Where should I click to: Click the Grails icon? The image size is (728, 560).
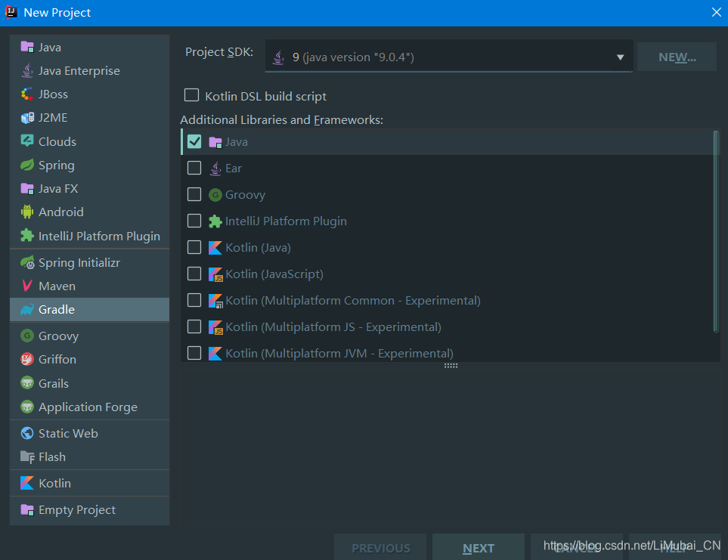(x=27, y=382)
